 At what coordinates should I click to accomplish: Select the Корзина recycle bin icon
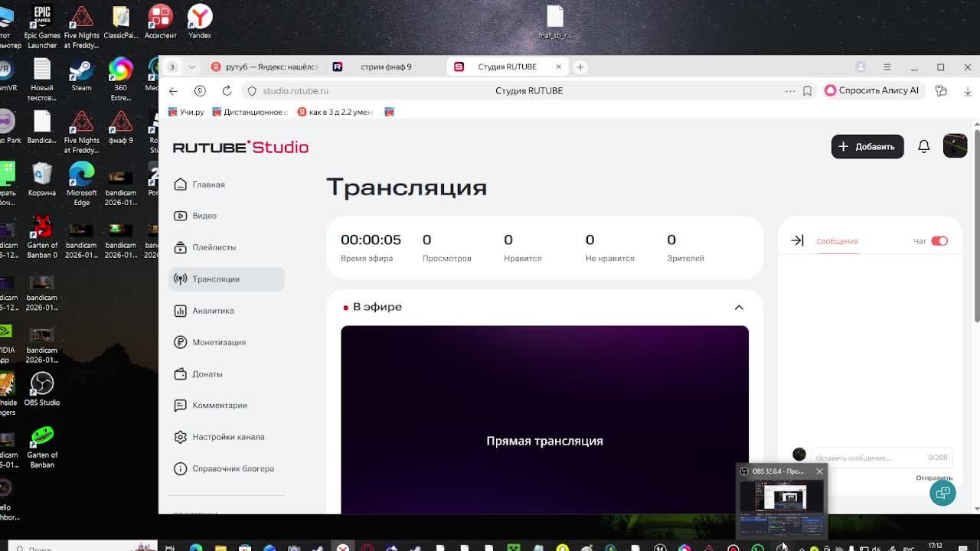coord(42,180)
